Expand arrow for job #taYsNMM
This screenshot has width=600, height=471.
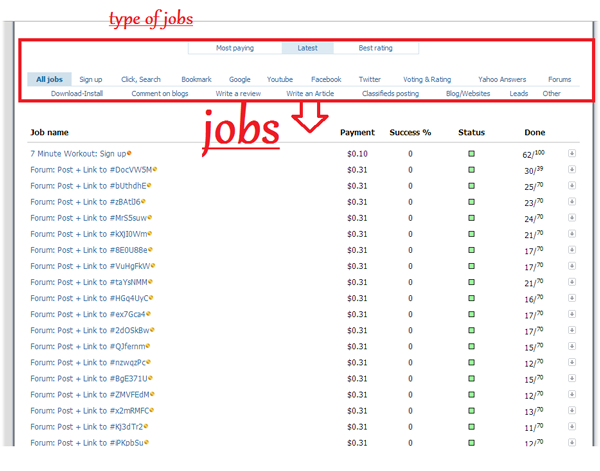(x=572, y=282)
